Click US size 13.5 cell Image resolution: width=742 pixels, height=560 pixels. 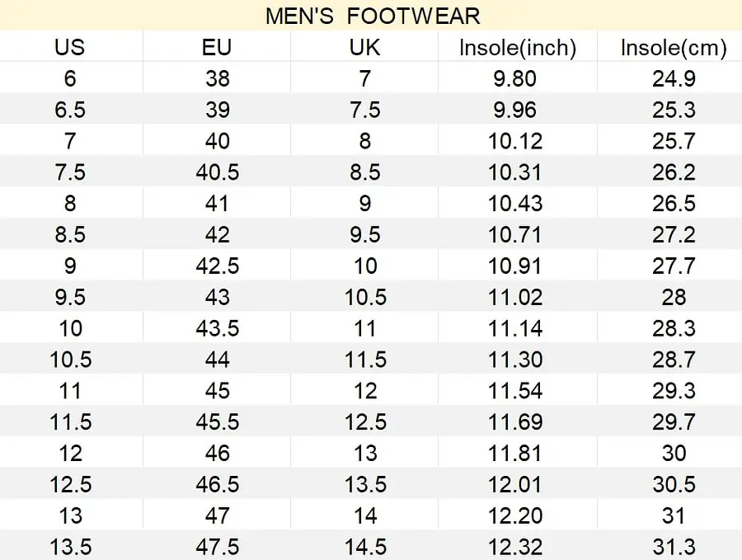(70, 546)
